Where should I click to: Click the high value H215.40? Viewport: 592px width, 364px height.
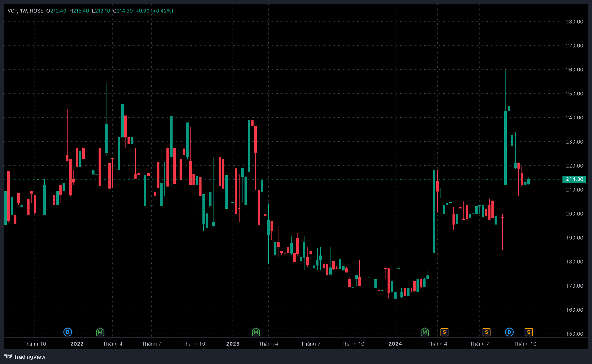coord(79,11)
